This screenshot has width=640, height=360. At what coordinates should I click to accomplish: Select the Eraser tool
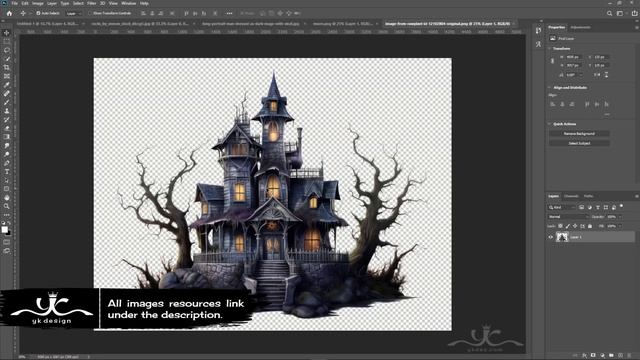click(7, 128)
